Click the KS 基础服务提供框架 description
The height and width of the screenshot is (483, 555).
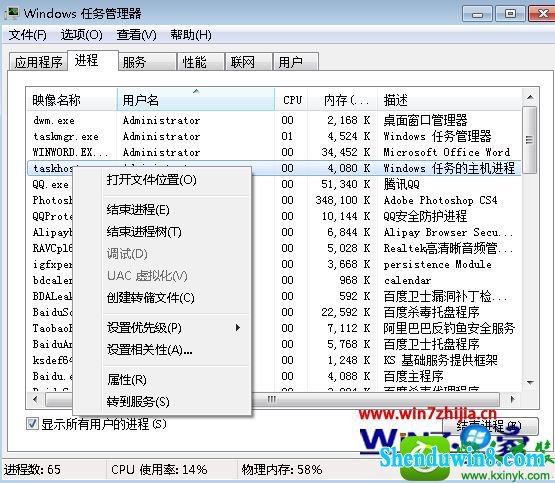coord(440,360)
